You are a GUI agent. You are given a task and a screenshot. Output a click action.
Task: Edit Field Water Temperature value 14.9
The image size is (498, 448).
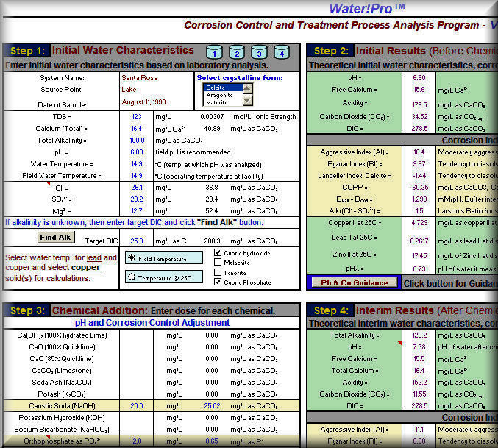pos(137,176)
